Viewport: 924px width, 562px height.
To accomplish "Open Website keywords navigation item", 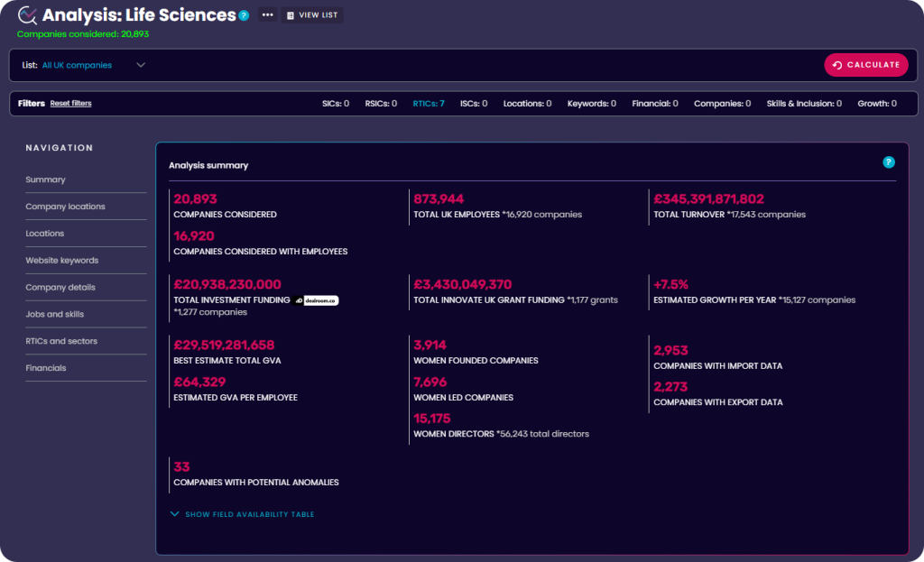I will coord(61,261).
